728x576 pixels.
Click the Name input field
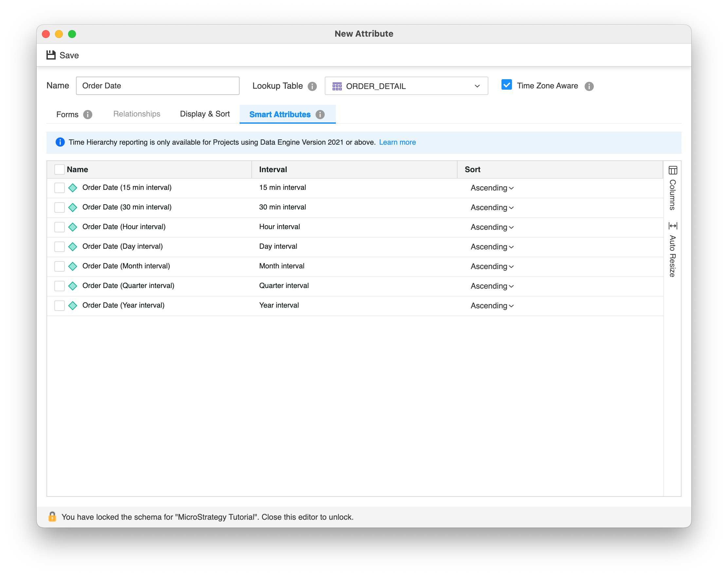point(157,86)
